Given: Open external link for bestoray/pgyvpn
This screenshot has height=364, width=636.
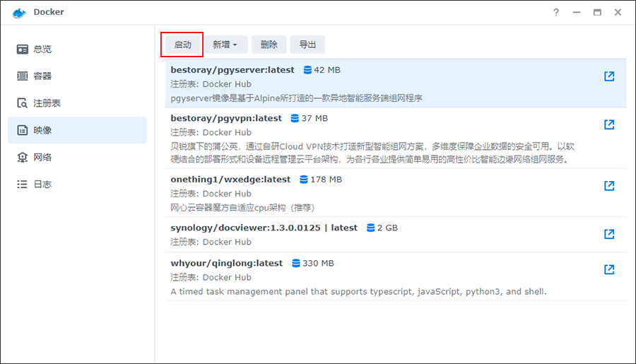Looking at the screenshot, I should coord(609,124).
